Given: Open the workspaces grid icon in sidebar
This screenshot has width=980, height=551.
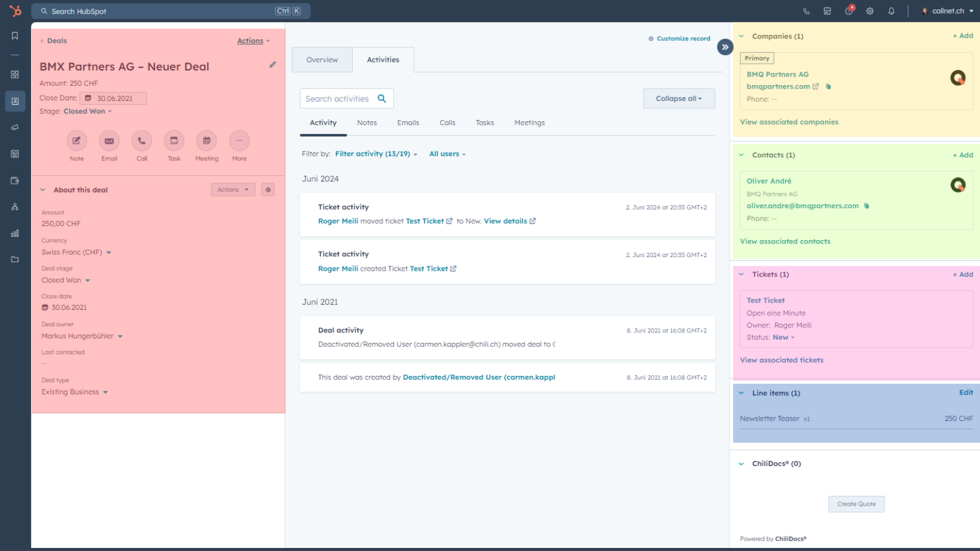Looking at the screenshot, I should click(15, 75).
